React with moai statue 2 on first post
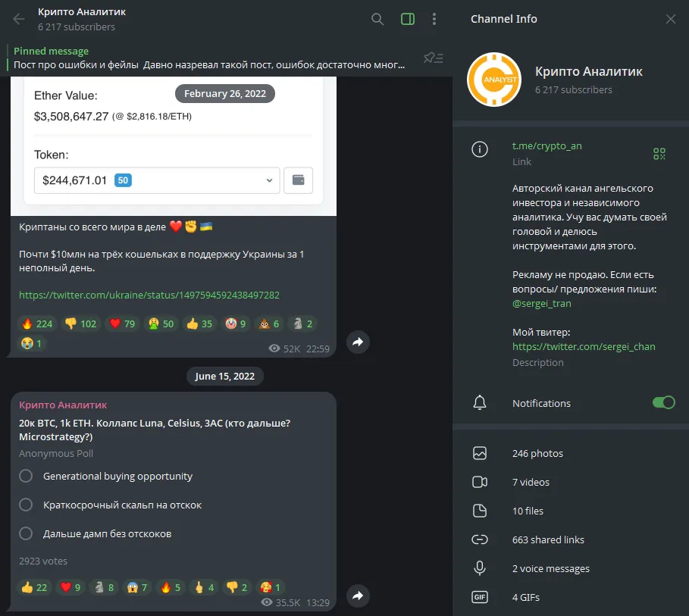689x616 pixels. [x=302, y=324]
